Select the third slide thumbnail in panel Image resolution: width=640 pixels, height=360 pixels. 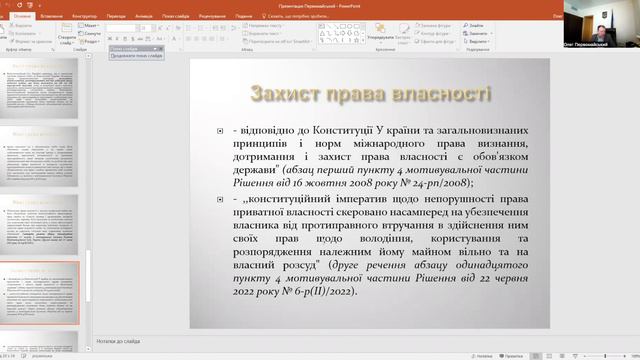pos(39,224)
